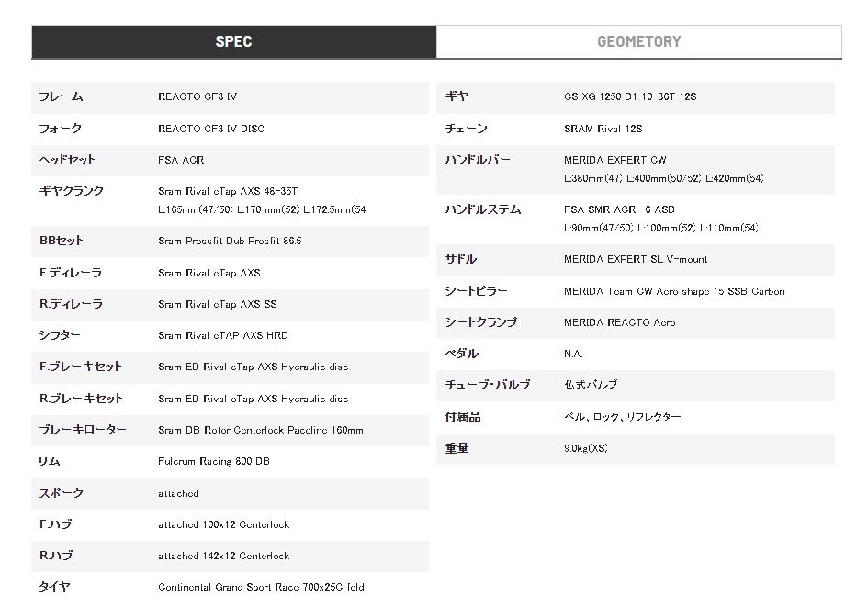Image resolution: width=868 pixels, height=609 pixels.
Task: Select FSA SMR ACR -6 ASD value
Action: [x=619, y=209]
